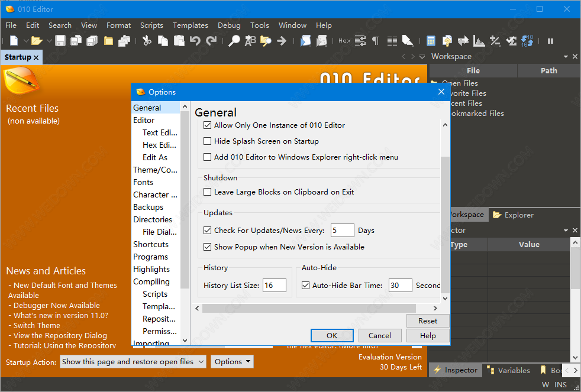The height and width of the screenshot is (392, 581).
Task: Open the Debugger Now Available news link
Action: [57, 306]
